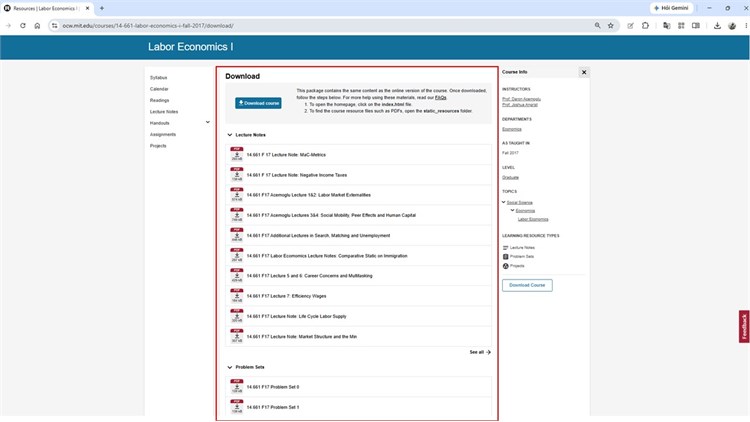Download PDF icon for Problem Set 0
Screen dimensions: 750x422
click(237, 387)
